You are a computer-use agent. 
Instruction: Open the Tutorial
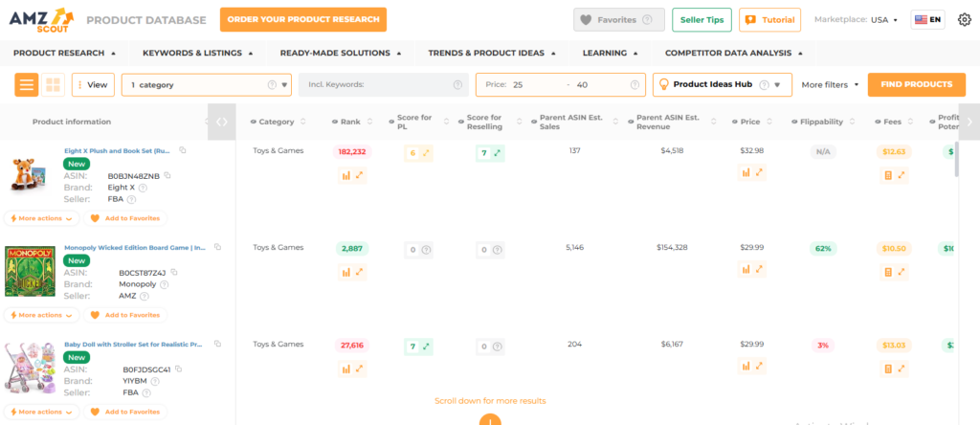(x=770, y=20)
